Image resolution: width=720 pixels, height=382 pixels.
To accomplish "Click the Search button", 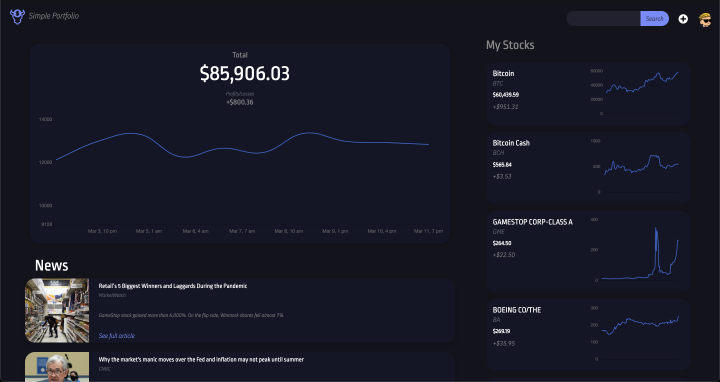I will (654, 18).
